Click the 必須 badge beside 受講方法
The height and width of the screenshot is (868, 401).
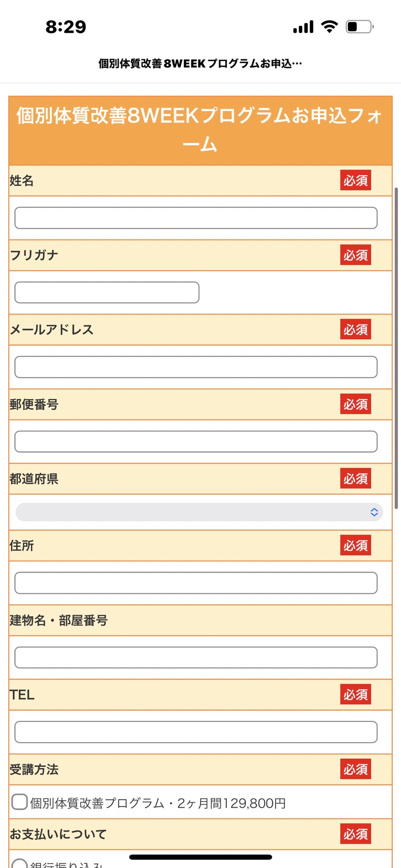pyautogui.click(x=355, y=769)
